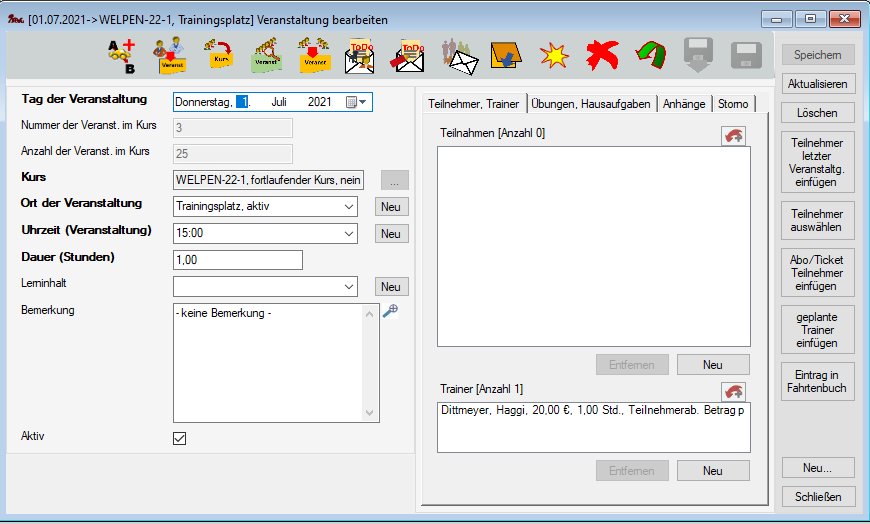Open the date picker calendar dropdown
Image resolution: width=870 pixels, height=524 pixels.
click(x=357, y=102)
